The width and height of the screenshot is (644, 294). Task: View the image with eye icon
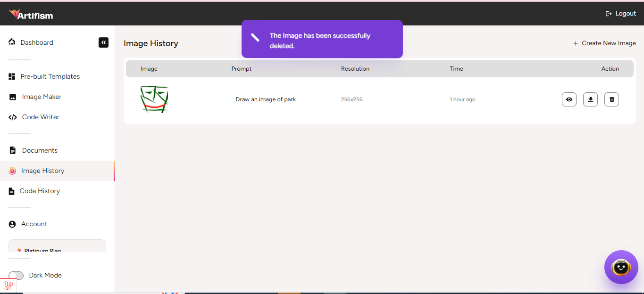(x=569, y=99)
